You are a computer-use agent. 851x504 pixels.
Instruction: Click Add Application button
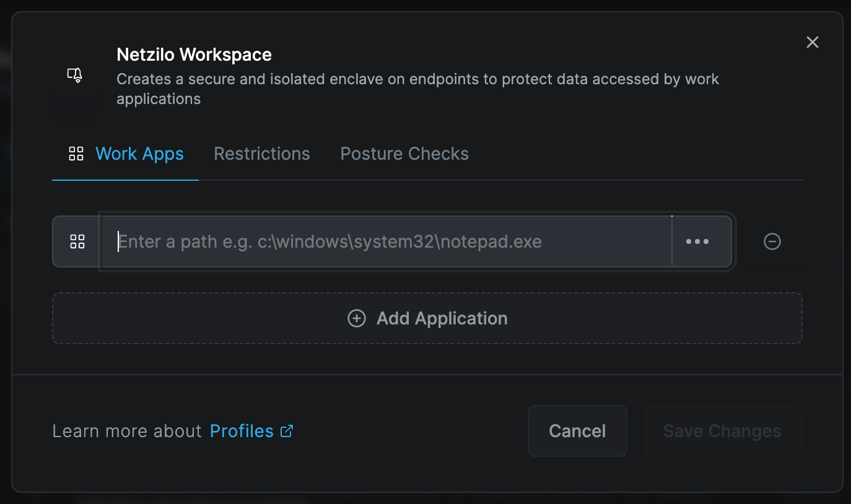point(427,318)
